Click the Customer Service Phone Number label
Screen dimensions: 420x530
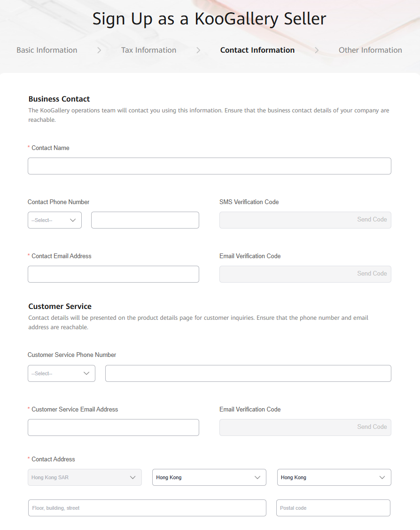(72, 355)
